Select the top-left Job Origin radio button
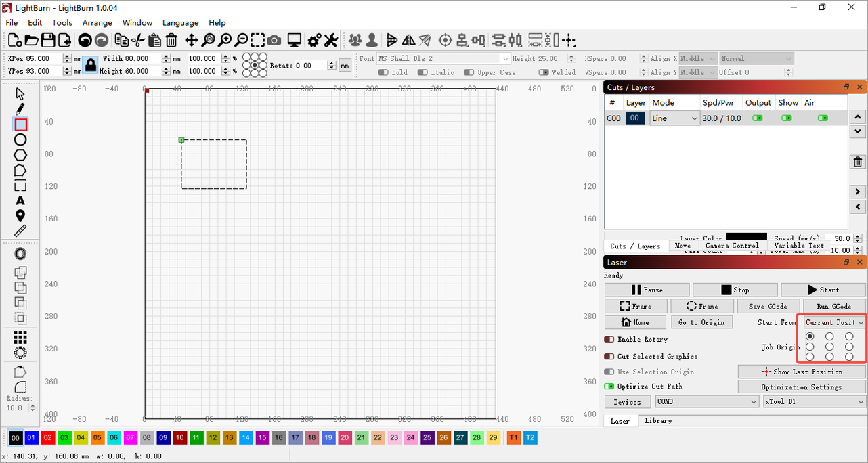 (x=810, y=336)
